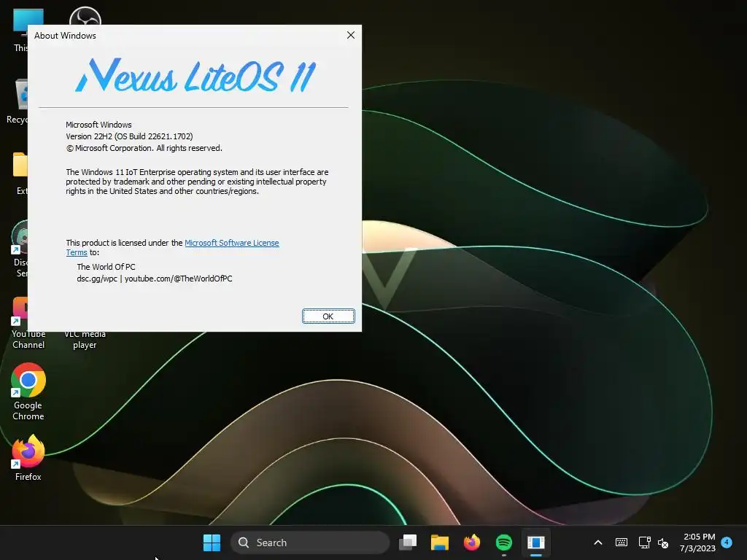Open the Windows Start menu
This screenshot has height=560, width=747.
pyautogui.click(x=212, y=542)
